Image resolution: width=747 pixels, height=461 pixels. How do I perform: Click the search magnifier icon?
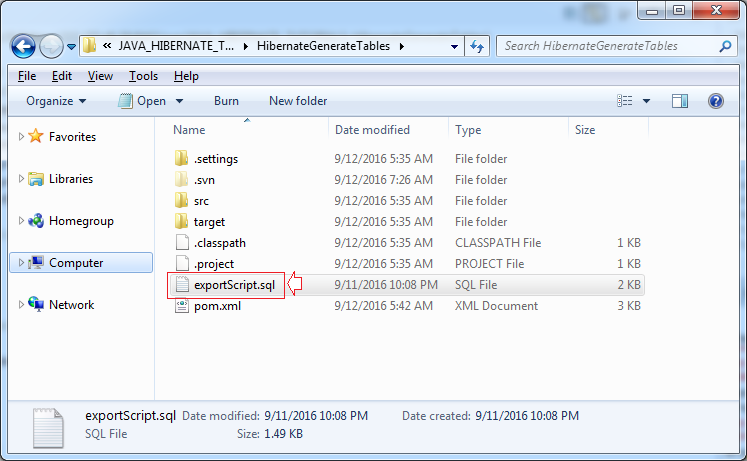(x=725, y=46)
